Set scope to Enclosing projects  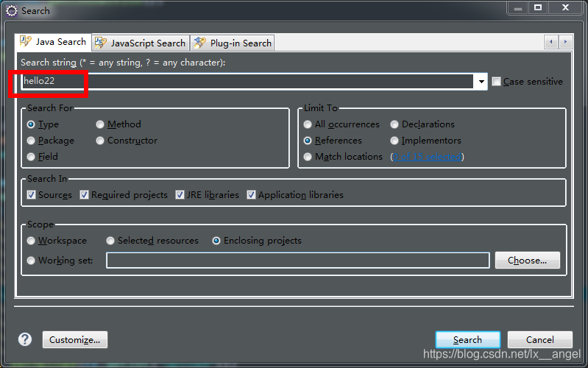(x=216, y=241)
